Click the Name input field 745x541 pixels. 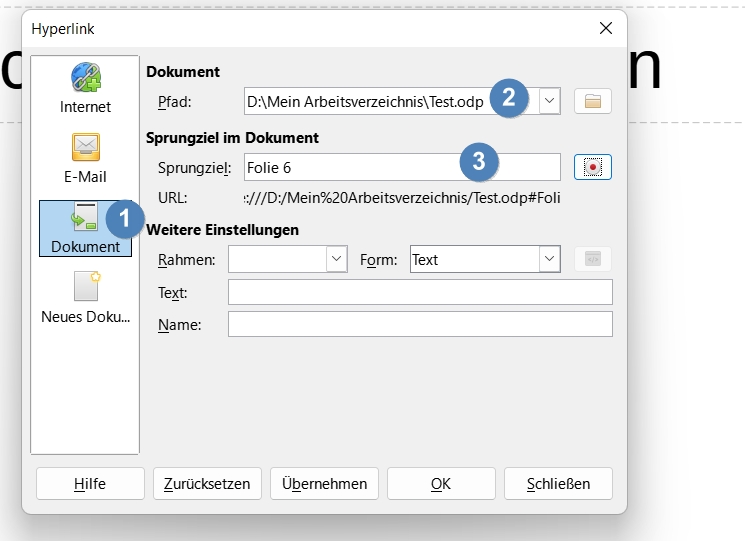point(420,325)
